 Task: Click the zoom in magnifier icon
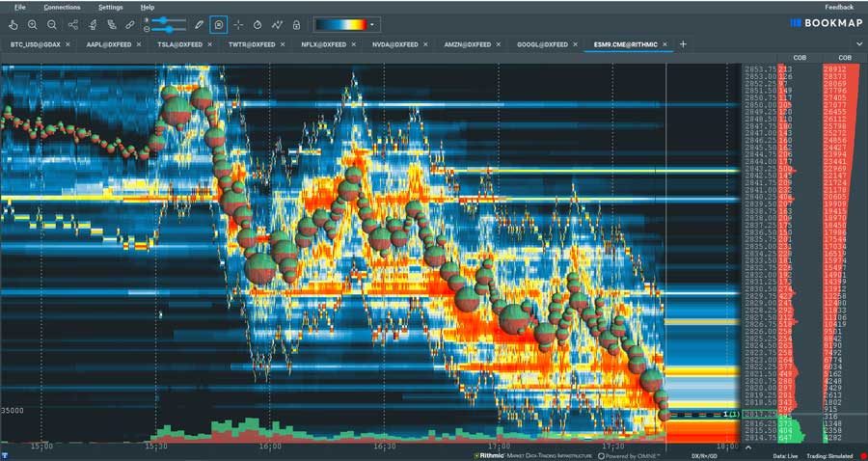coord(33,24)
